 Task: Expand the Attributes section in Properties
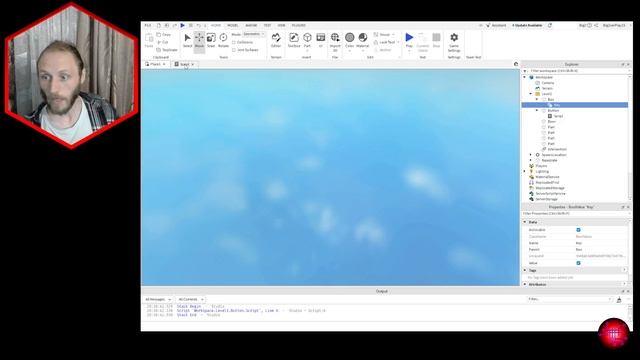click(x=525, y=284)
